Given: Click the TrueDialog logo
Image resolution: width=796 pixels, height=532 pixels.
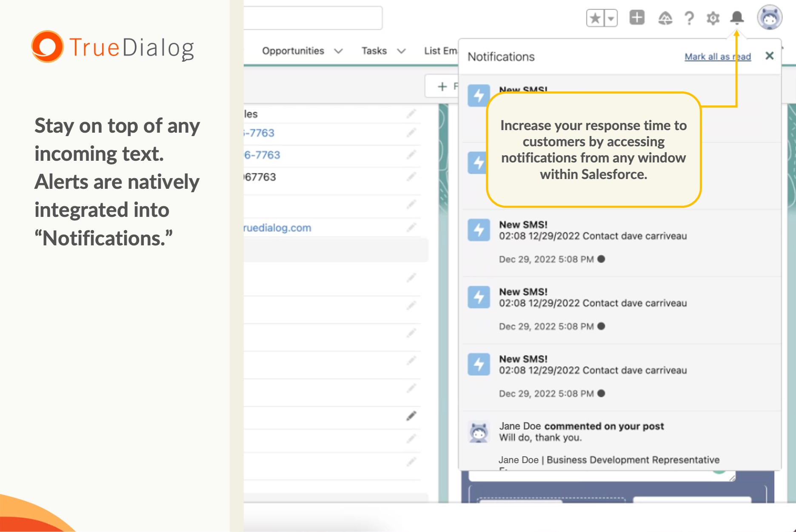Looking at the screenshot, I should (x=113, y=47).
